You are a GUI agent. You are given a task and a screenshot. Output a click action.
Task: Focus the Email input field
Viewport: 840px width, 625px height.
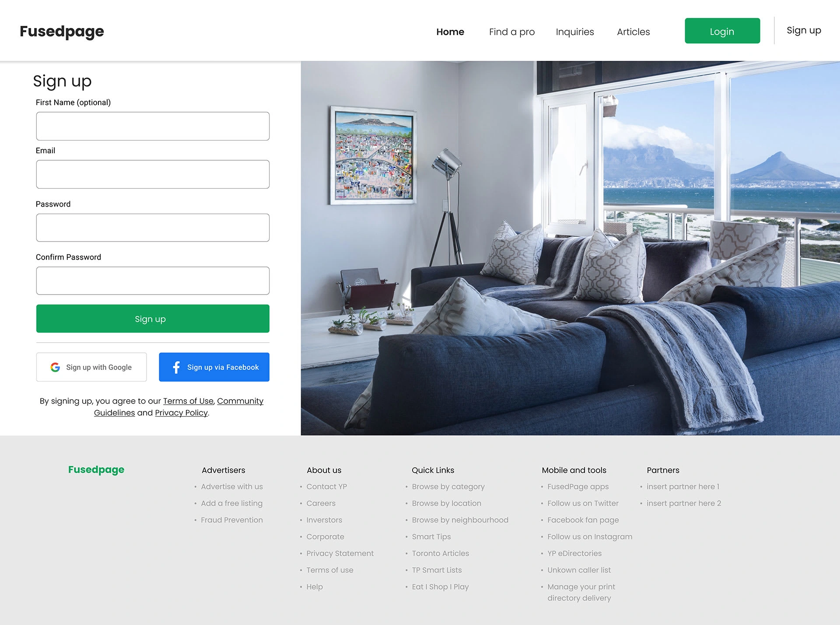[153, 174]
